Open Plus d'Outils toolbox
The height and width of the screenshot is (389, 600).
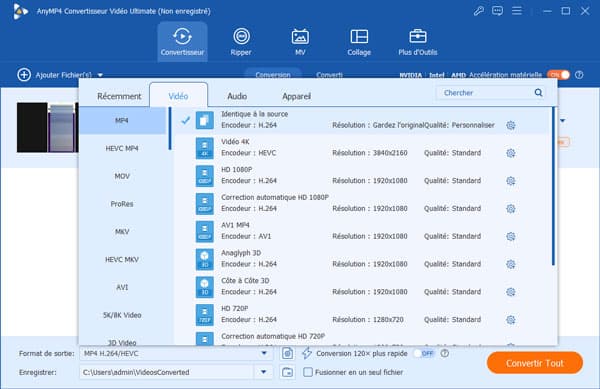tap(417, 41)
